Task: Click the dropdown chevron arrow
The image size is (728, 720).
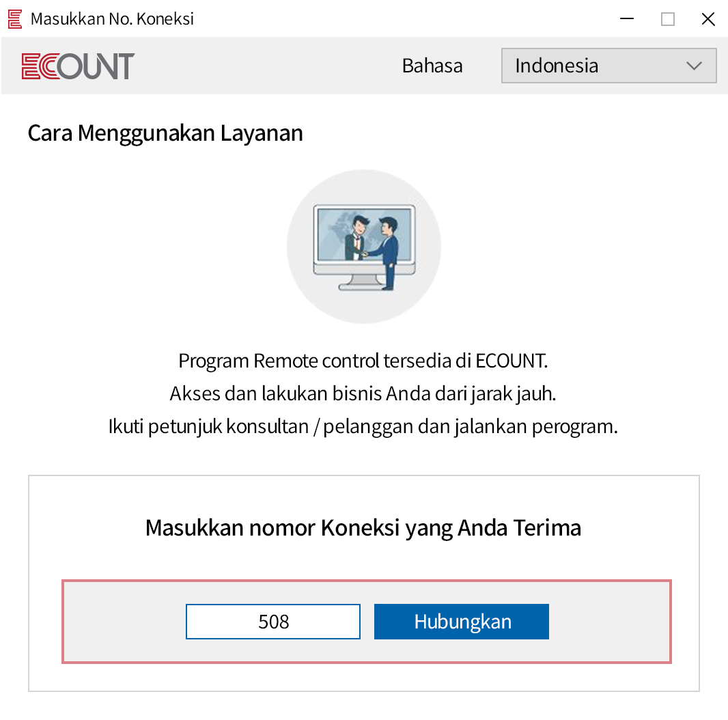Action: pos(694,66)
